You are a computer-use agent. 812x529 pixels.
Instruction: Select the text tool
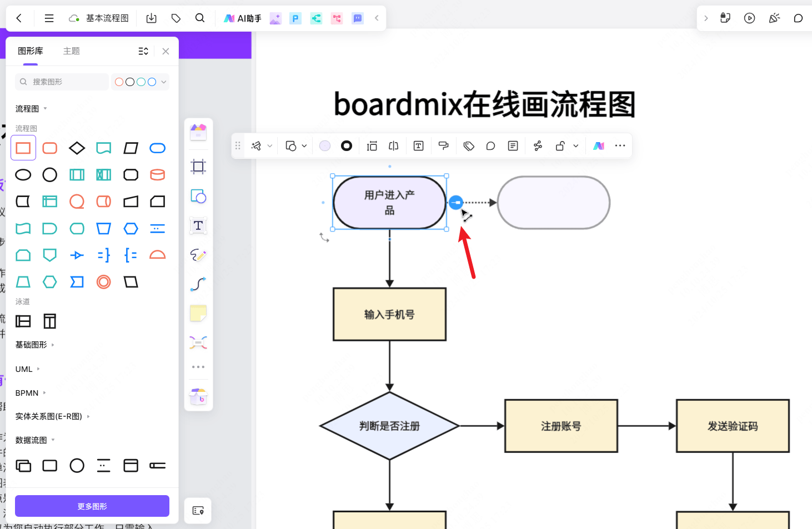[198, 226]
